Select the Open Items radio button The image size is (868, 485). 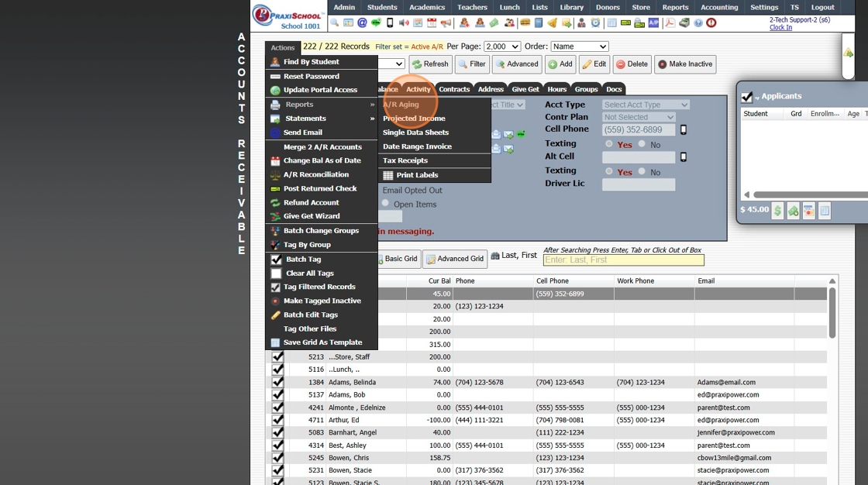coord(385,203)
